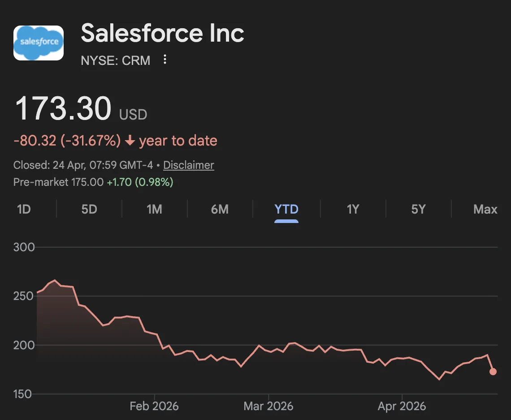511x420 pixels.
Task: Click the Salesforce Inc company title
Action: point(162,34)
